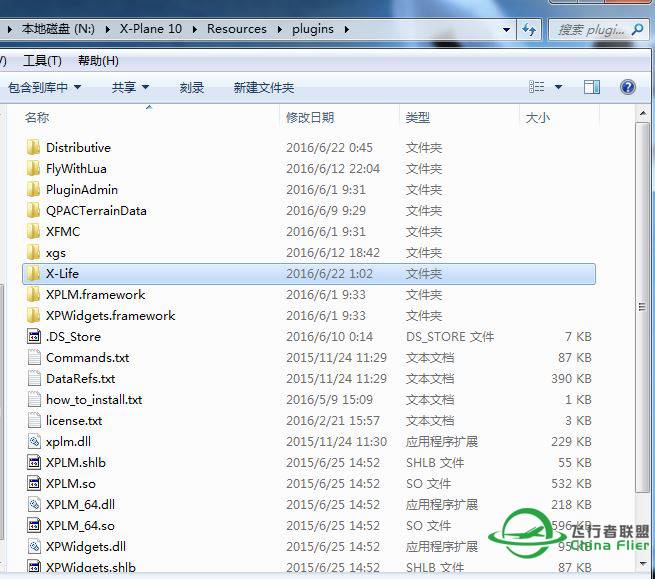
Task: Click the XPLM_64.so file icon
Action: coord(34,526)
